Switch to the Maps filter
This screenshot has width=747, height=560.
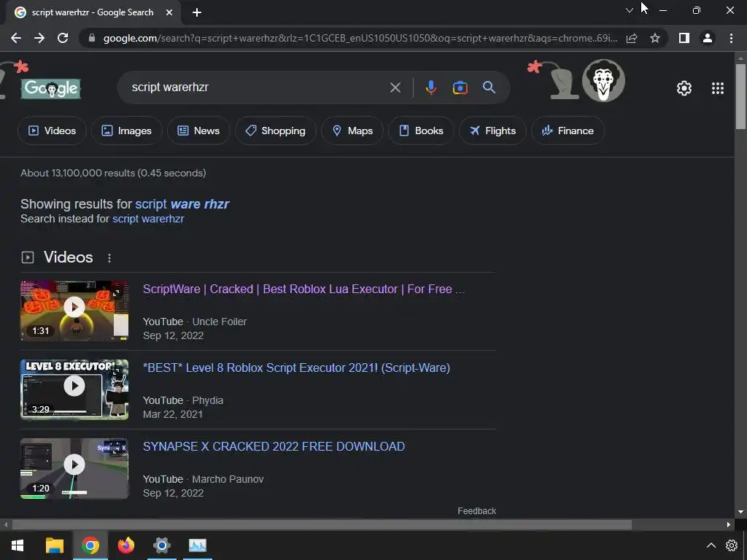pyautogui.click(x=352, y=131)
